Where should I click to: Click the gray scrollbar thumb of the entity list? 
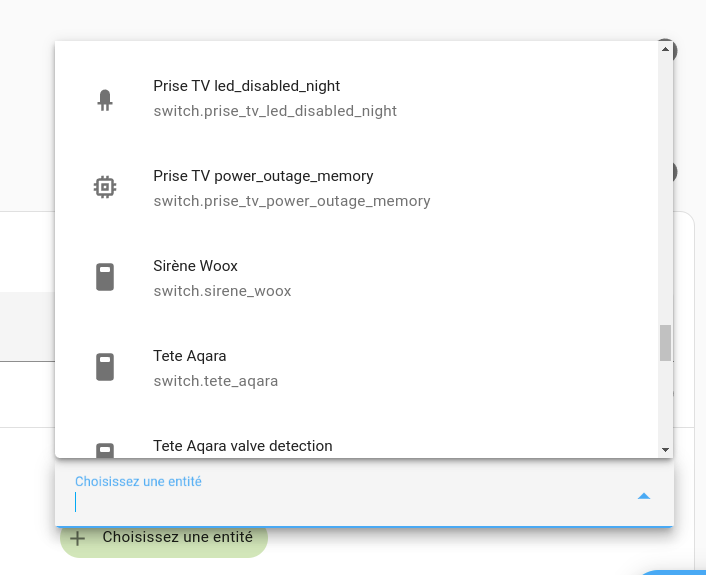click(x=665, y=343)
